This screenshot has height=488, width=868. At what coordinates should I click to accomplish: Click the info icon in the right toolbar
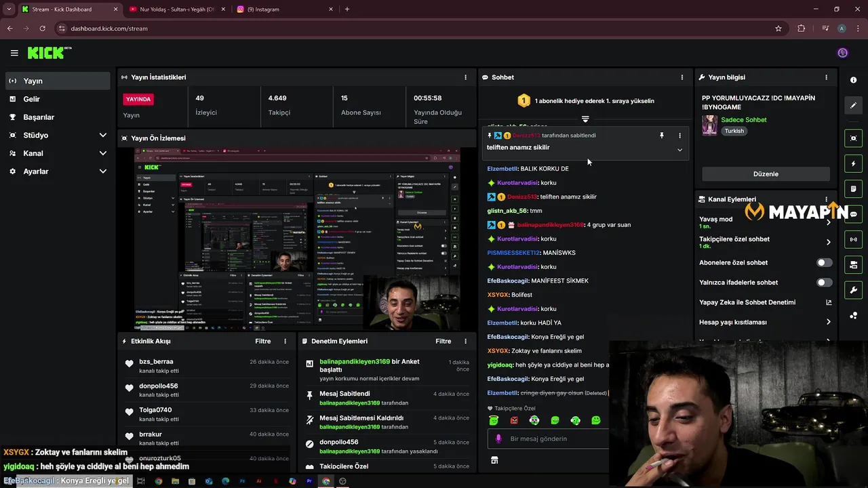[x=853, y=80]
